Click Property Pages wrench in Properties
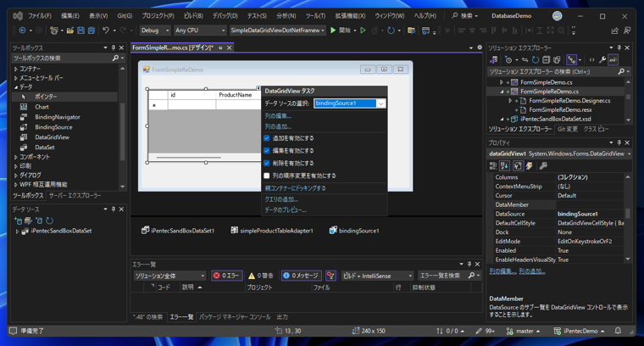 pos(543,166)
